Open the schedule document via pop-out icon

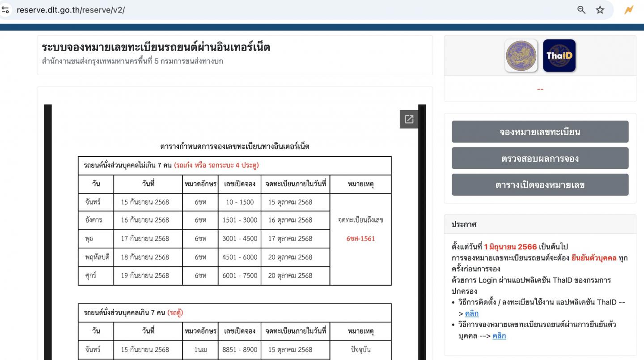click(x=409, y=119)
